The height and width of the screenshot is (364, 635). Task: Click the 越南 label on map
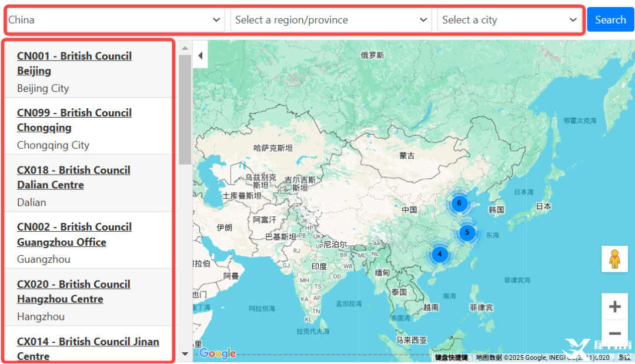click(431, 308)
